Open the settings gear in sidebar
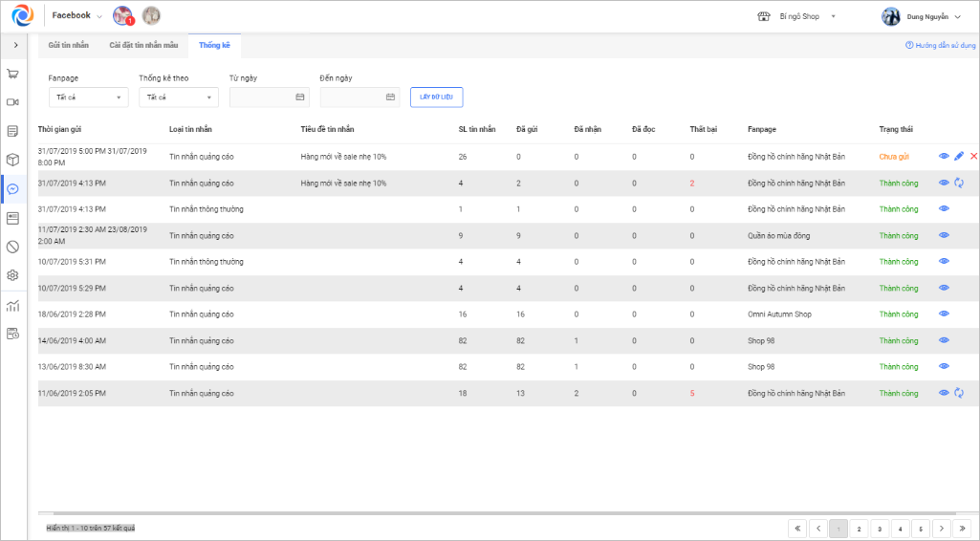 point(13,275)
